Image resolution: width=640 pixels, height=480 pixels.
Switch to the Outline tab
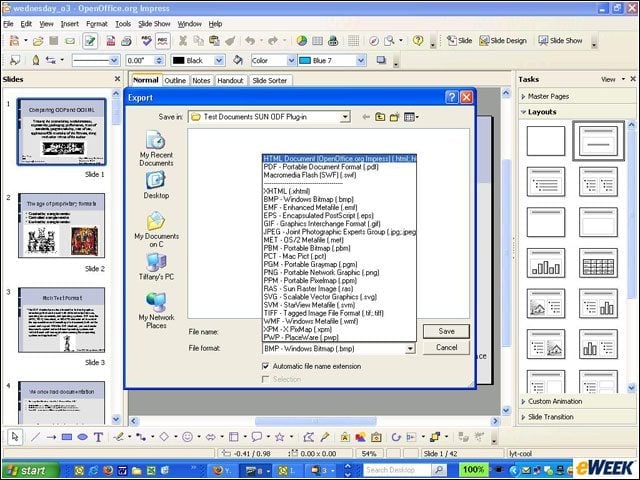point(175,80)
